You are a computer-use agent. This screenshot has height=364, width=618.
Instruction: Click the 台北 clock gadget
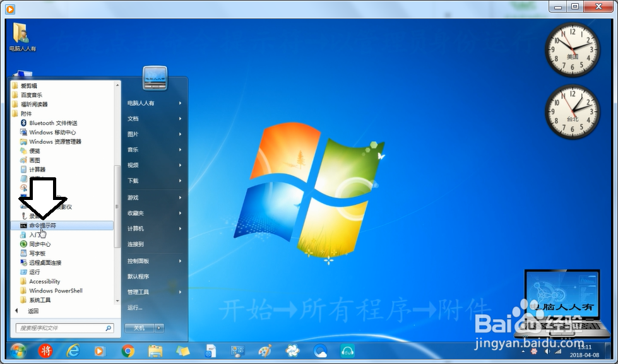pos(573,112)
